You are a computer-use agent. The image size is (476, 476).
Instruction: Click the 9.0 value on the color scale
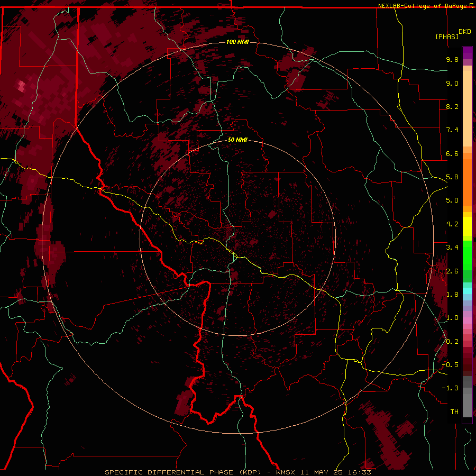click(452, 83)
